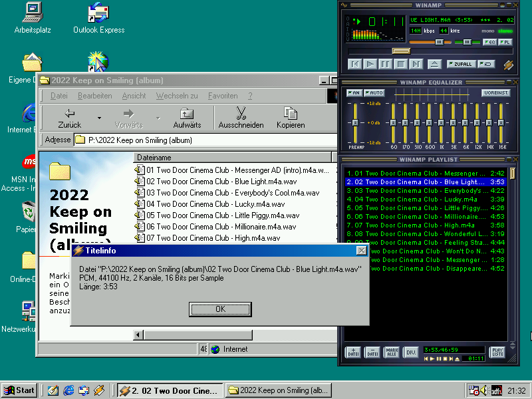Click Explorer horizontal scrollbar left arrow

click(138, 335)
